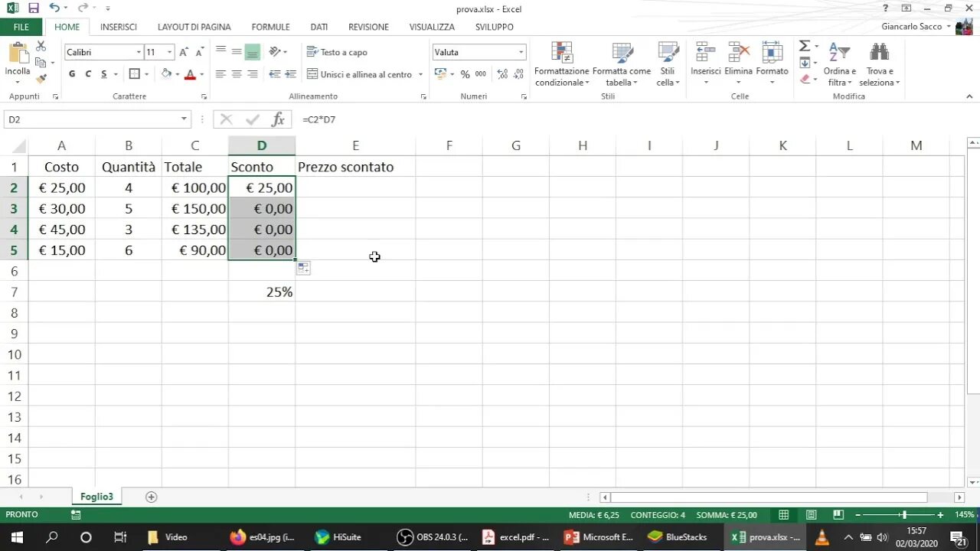This screenshot has width=980, height=551.
Task: Toggle italic with the C button
Action: point(87,74)
